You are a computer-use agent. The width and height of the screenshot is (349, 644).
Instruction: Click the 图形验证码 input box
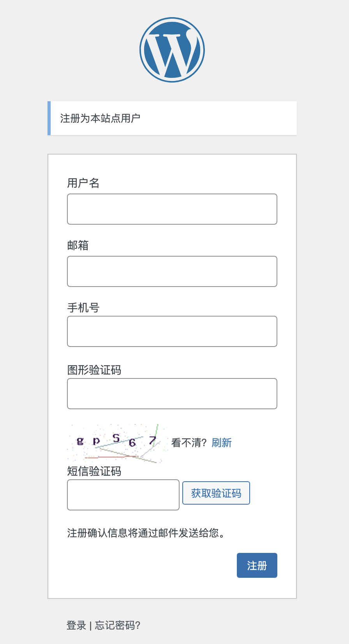point(172,394)
